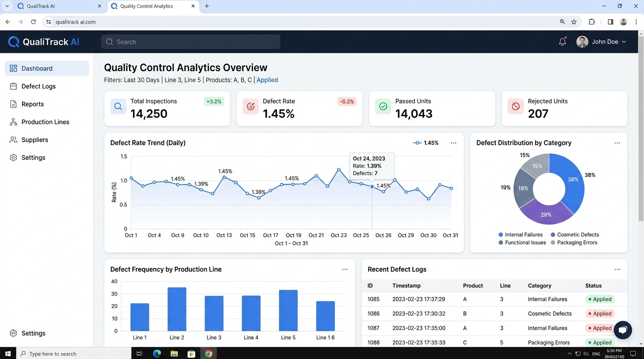Open the notifications bell

click(x=563, y=42)
